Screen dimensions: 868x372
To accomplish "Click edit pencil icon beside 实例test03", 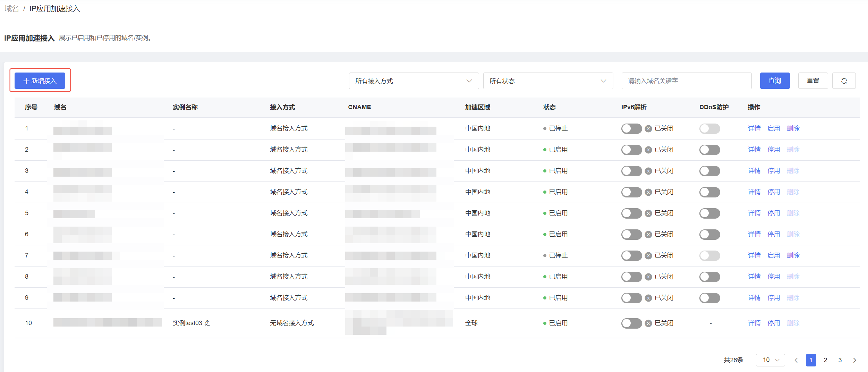I will coord(207,323).
